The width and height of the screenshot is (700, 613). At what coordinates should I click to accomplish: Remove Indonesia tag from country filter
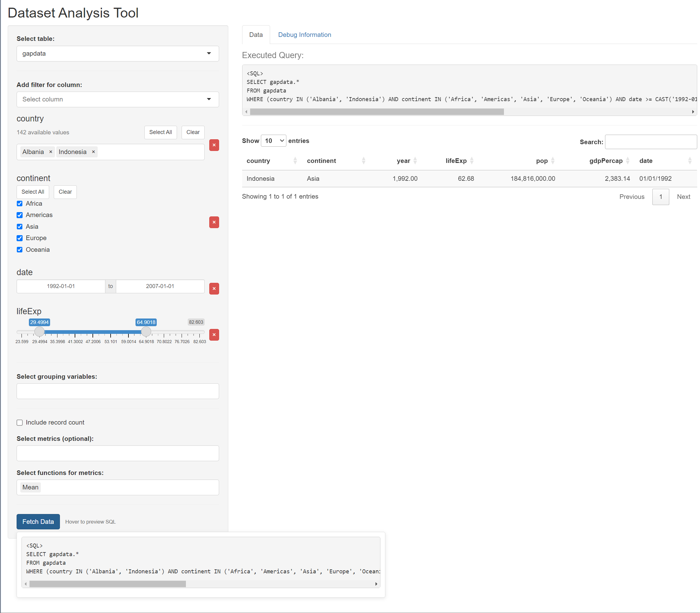[x=93, y=152]
